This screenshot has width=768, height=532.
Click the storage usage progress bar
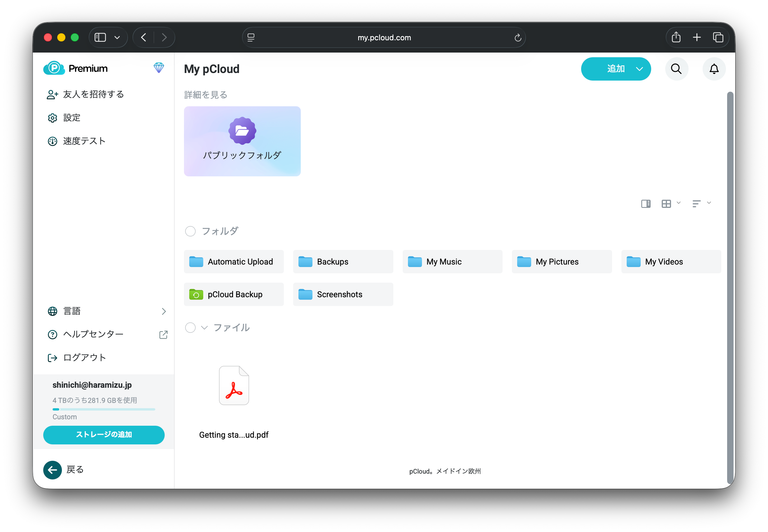tap(104, 409)
